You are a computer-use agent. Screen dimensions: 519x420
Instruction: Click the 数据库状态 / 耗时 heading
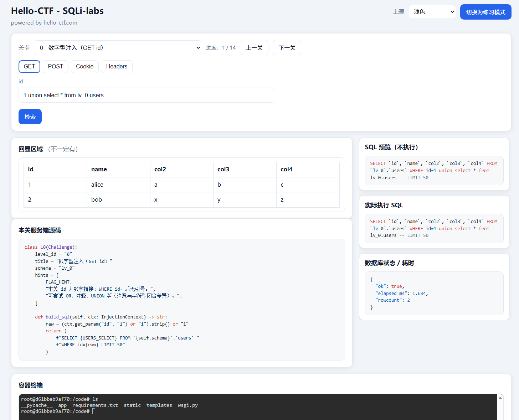click(x=389, y=263)
